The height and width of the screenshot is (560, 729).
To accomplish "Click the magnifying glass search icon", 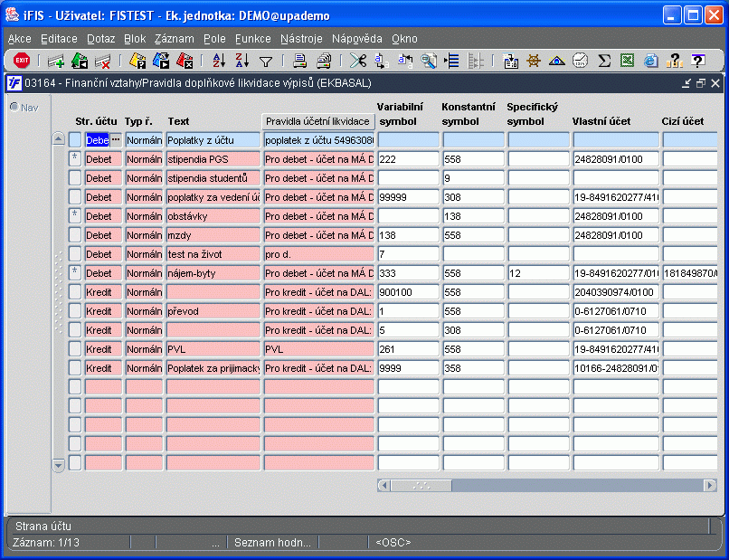I will click(x=428, y=61).
